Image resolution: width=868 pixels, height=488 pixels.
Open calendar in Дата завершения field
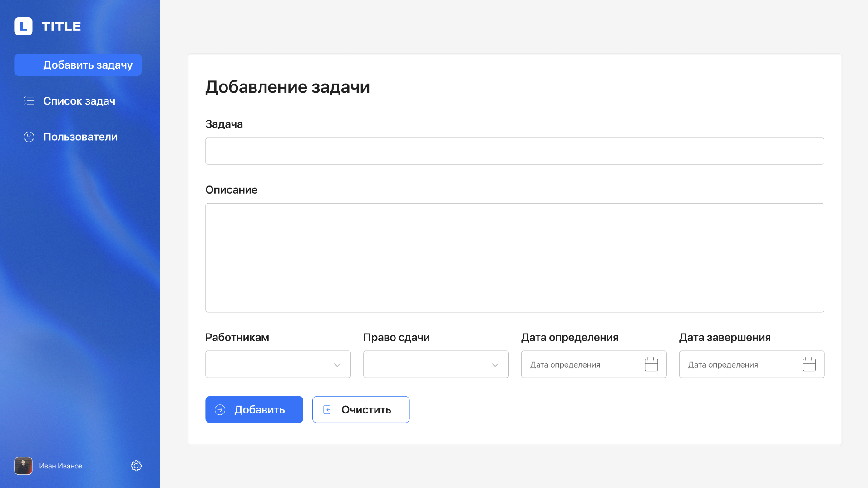tap(809, 364)
